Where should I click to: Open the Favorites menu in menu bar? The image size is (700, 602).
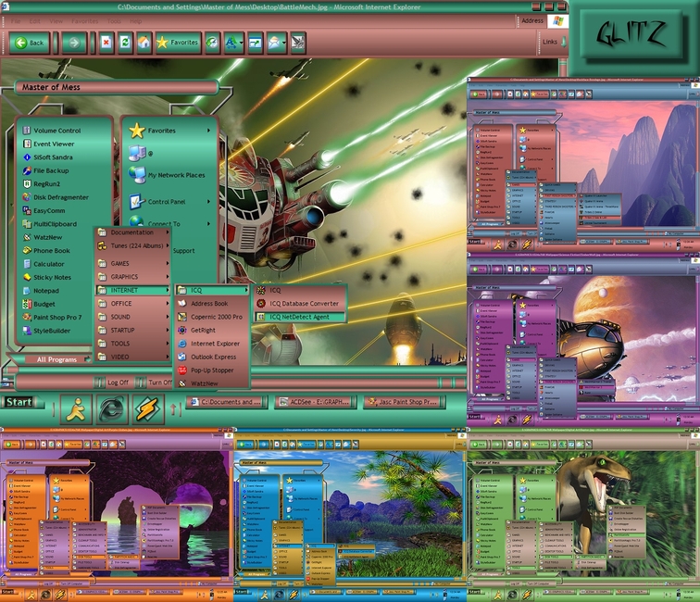pyautogui.click(x=85, y=21)
